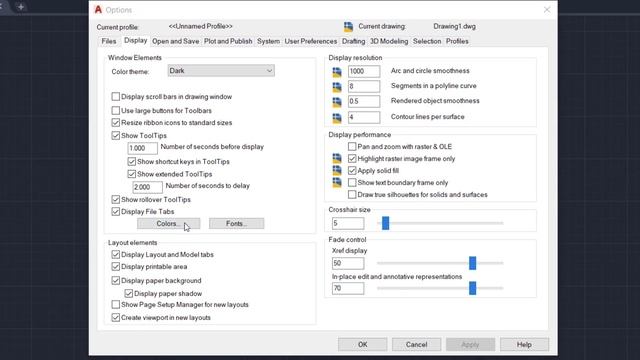
Task: Toggle Highlight raster image frame only
Action: tap(352, 158)
